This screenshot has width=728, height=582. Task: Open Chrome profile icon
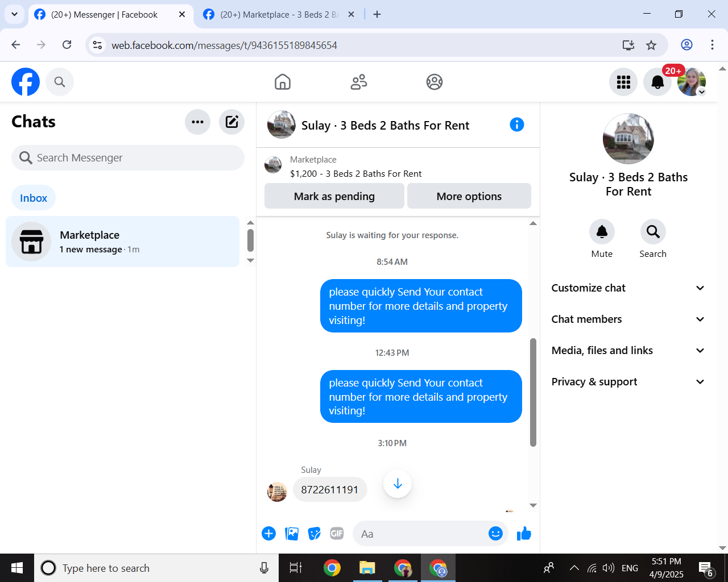point(687,45)
